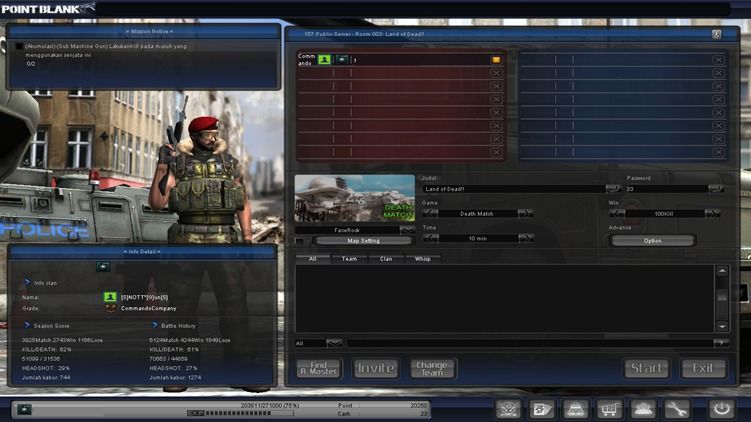Click the Judul field Land of Dead!!
Image resolution: width=751 pixels, height=422 pixels.
tap(513, 189)
